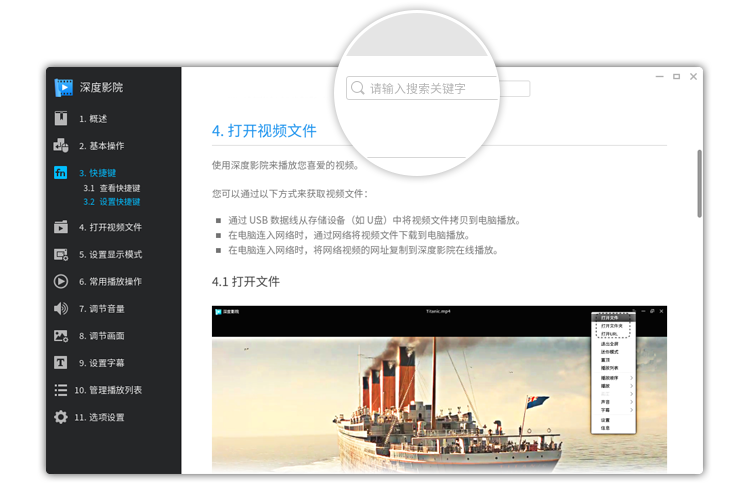Click the Titanic movie screenshot image
Viewport: 749px width, 500px height.
pos(439,390)
